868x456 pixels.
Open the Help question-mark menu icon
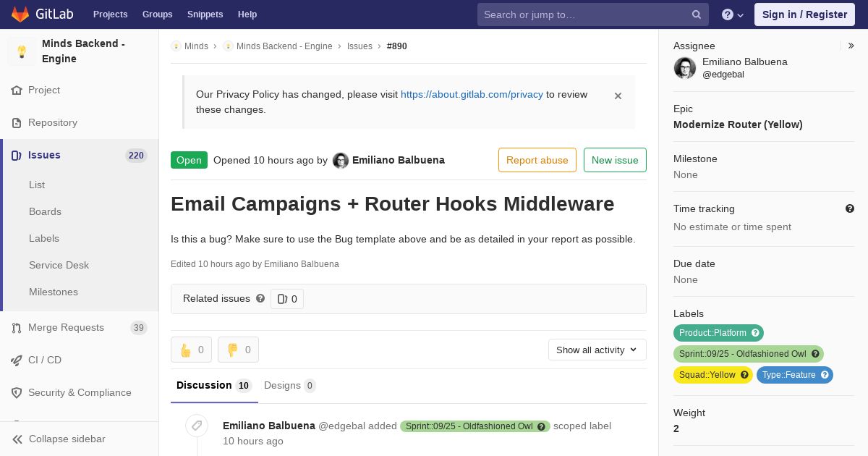[728, 14]
